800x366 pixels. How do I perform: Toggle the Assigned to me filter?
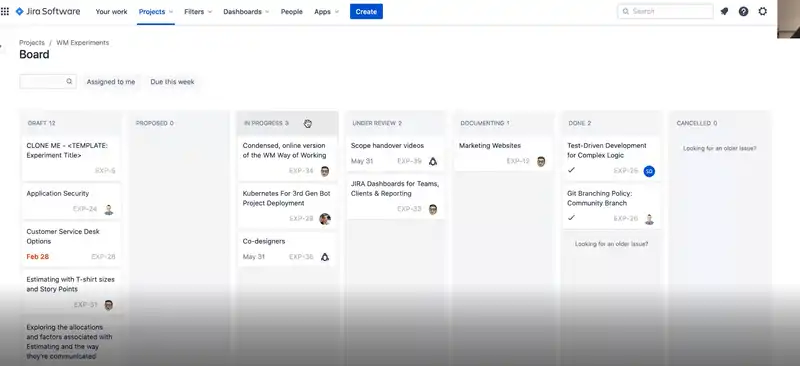(111, 82)
